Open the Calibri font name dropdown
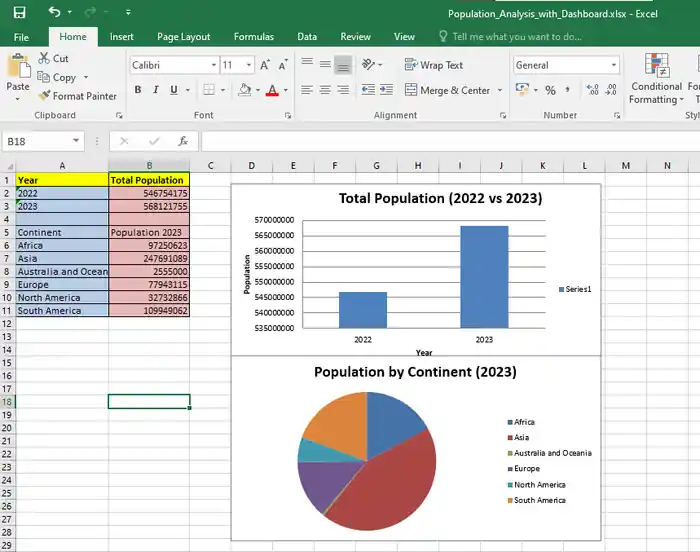The width and height of the screenshot is (700, 552). click(214, 65)
